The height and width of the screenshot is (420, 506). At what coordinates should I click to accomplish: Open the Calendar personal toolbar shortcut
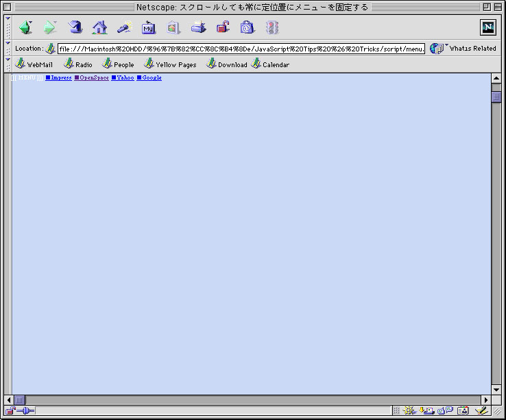coord(270,64)
